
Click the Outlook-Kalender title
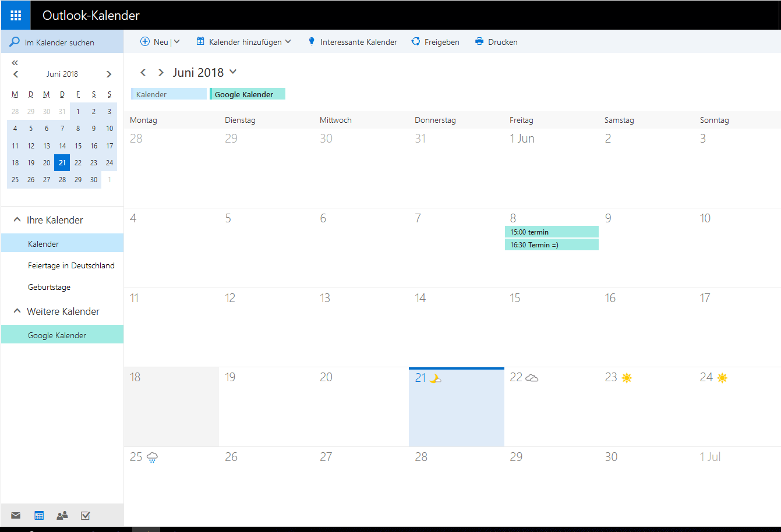[x=91, y=16]
